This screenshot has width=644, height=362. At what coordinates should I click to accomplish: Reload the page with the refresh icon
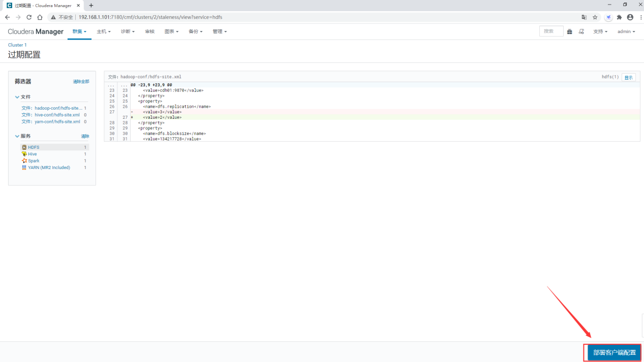(29, 17)
